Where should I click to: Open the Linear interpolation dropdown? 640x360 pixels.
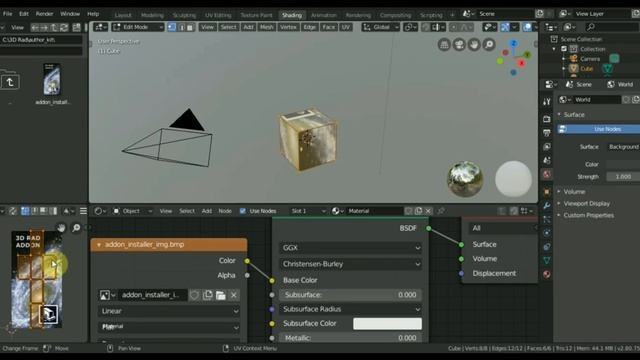click(169, 311)
